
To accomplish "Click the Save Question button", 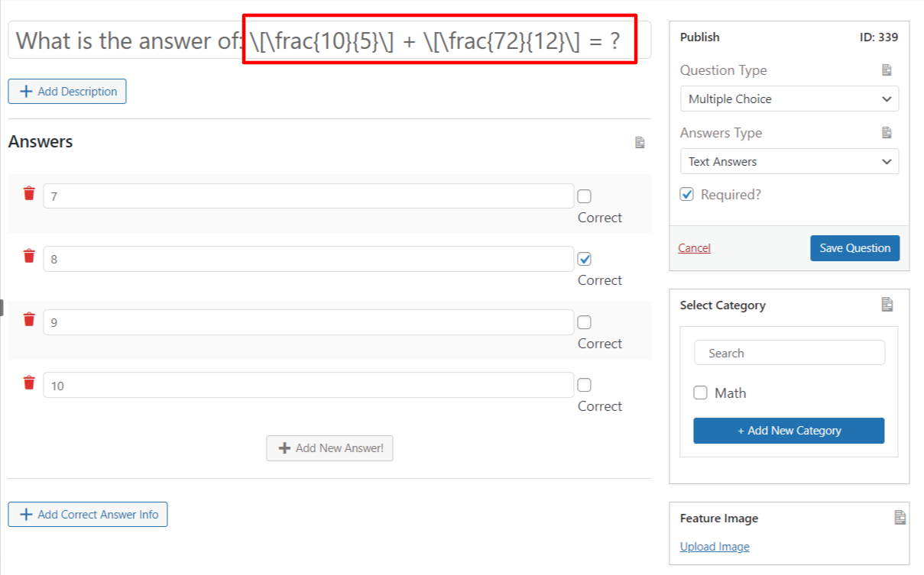I will (x=854, y=248).
